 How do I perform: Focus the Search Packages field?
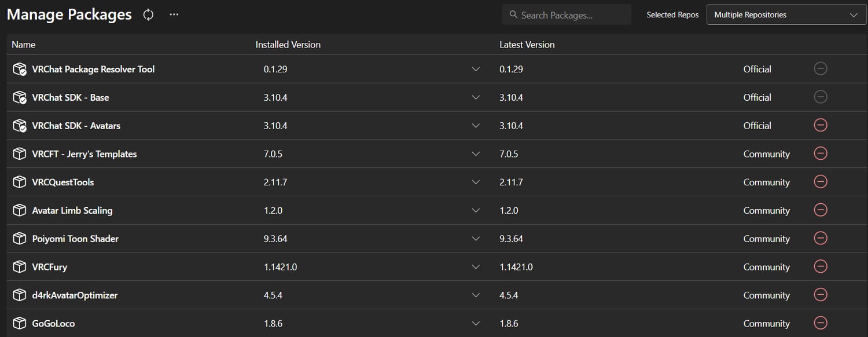[567, 14]
